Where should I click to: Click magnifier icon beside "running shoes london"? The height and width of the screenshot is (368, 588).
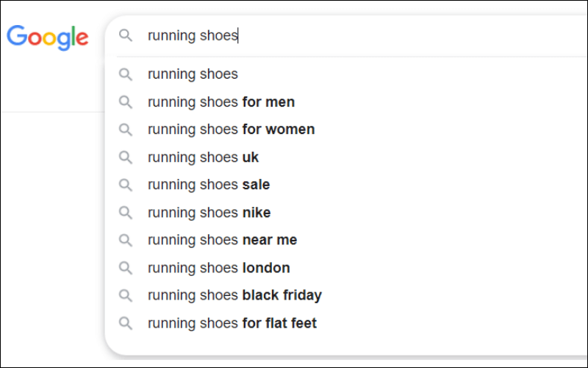126,268
